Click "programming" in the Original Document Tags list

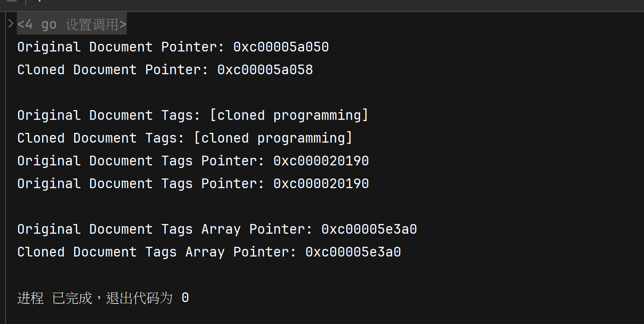click(x=317, y=115)
